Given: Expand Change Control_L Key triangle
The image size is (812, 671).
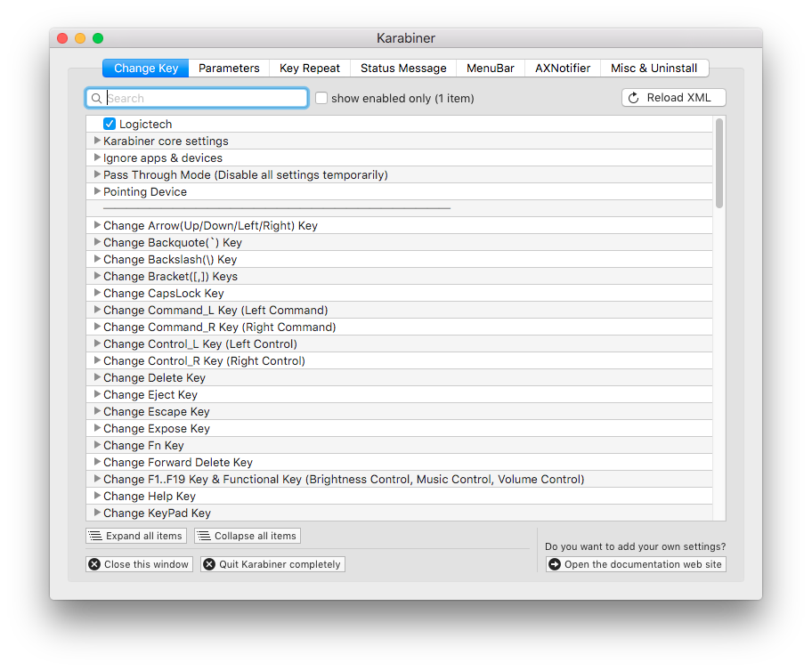Looking at the screenshot, I should coord(97,344).
